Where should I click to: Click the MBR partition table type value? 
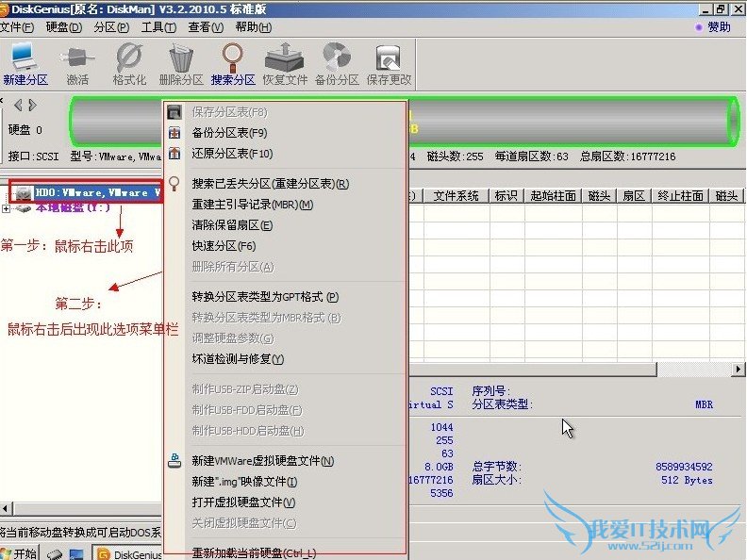705,404
